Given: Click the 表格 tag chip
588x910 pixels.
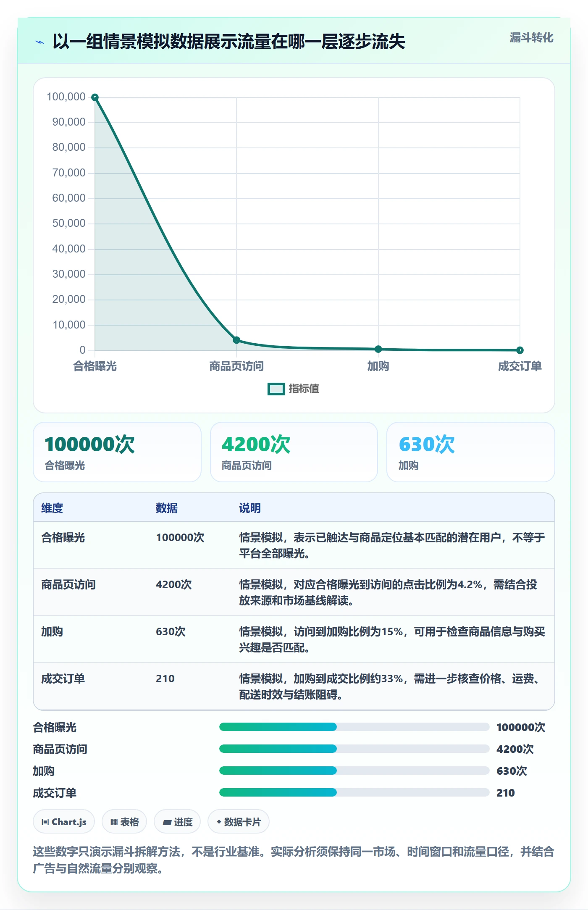Looking at the screenshot, I should pyautogui.click(x=124, y=822).
